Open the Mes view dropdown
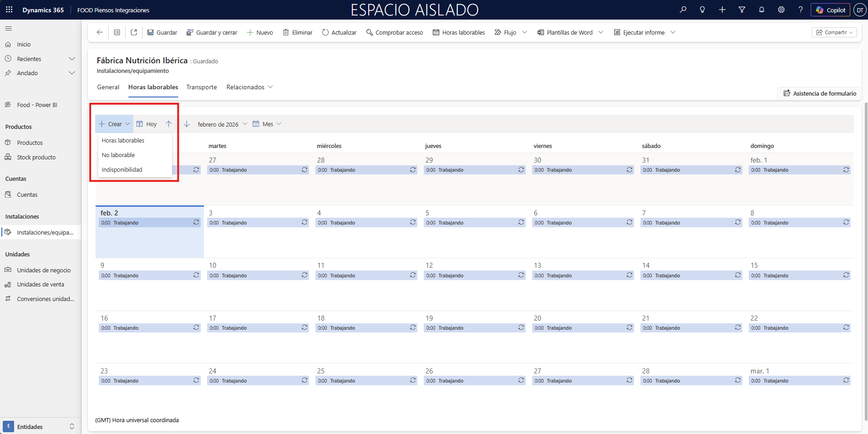This screenshot has height=434, width=868. tap(267, 124)
